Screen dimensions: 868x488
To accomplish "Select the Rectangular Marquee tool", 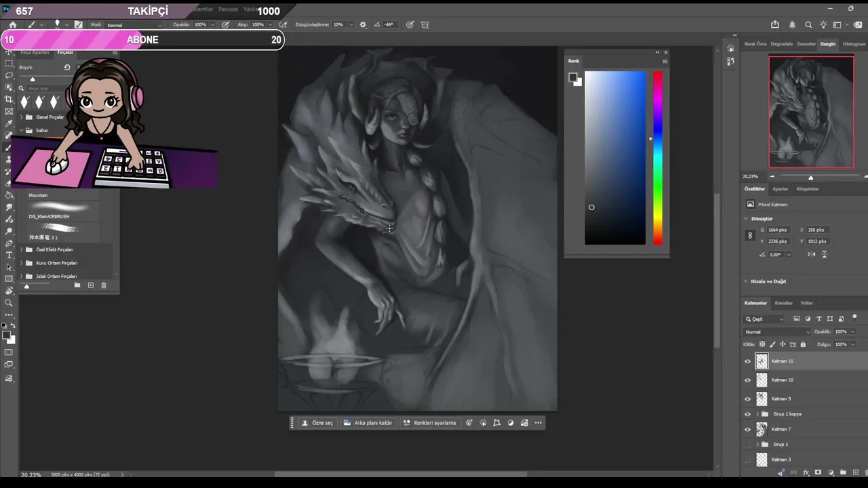I will click(9, 63).
